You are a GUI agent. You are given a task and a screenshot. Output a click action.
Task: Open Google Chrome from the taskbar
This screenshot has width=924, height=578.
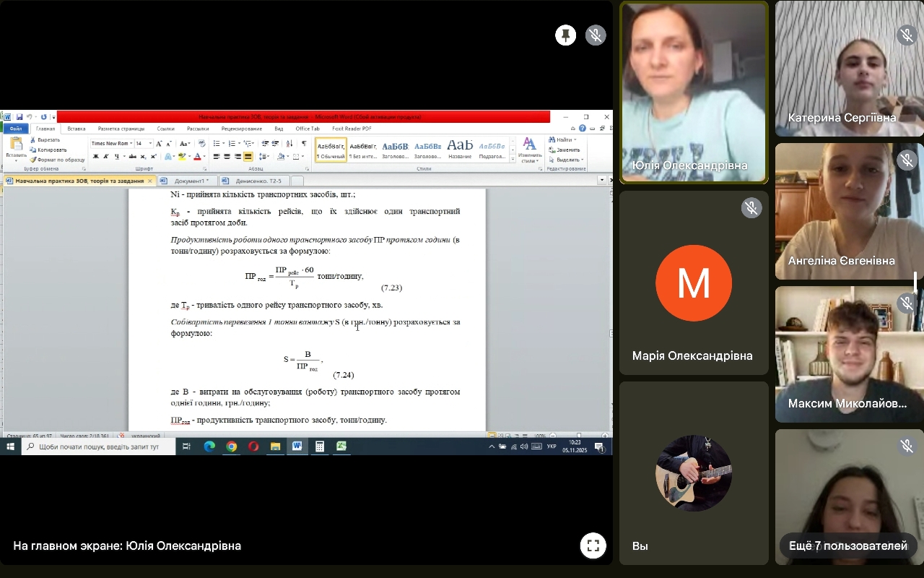pyautogui.click(x=231, y=447)
